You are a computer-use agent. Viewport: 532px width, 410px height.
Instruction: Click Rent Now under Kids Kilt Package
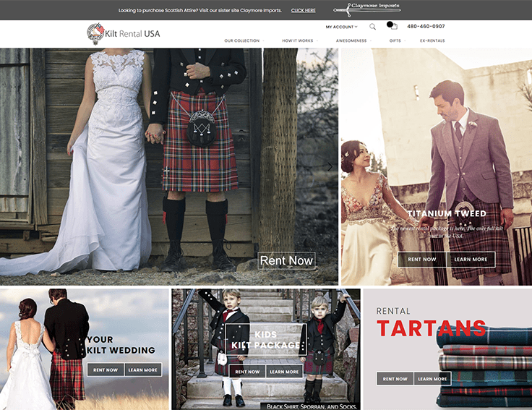point(247,372)
